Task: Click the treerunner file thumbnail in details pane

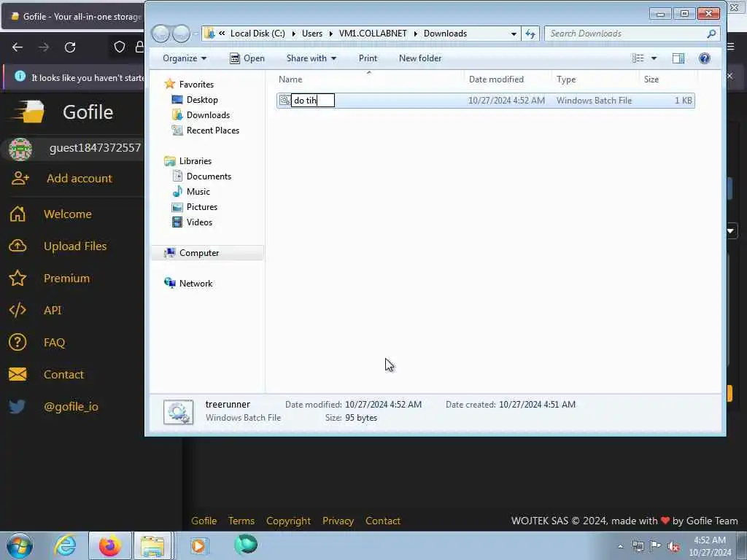Action: tap(178, 412)
